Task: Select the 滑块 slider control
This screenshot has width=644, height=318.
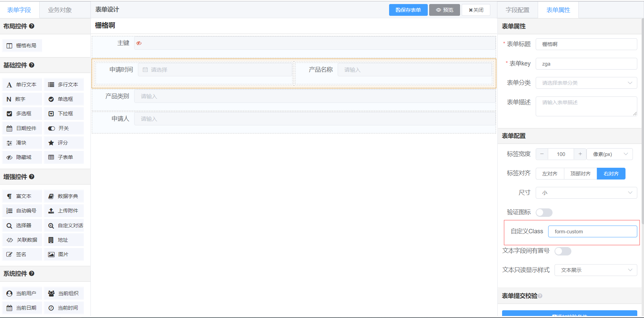Action: (22, 143)
